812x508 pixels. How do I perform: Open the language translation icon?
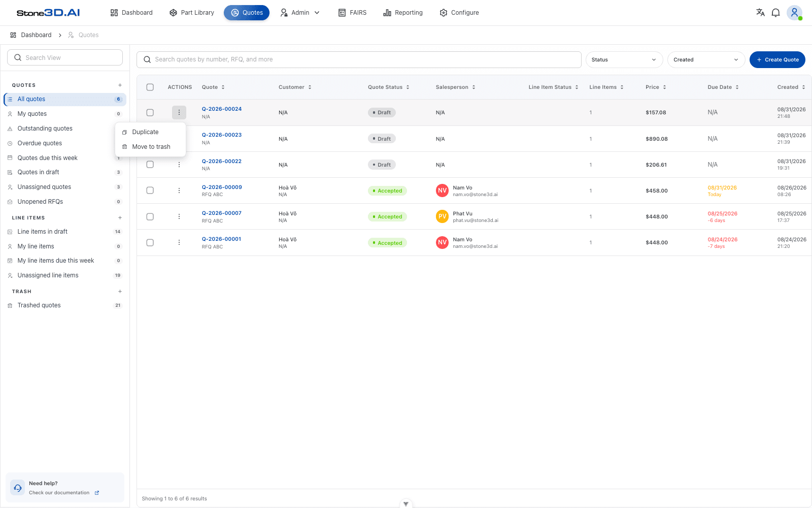pos(760,13)
